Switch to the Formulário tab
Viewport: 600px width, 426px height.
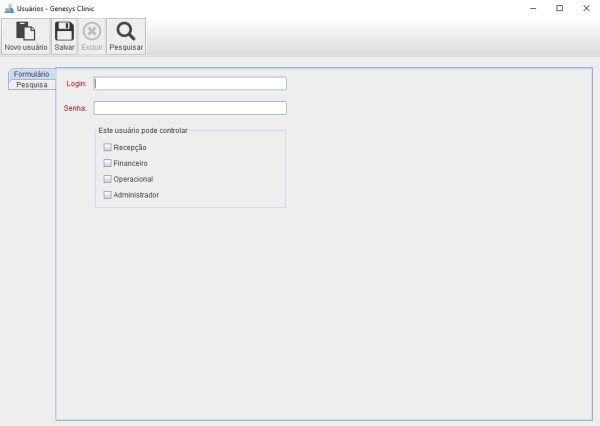[x=31, y=74]
